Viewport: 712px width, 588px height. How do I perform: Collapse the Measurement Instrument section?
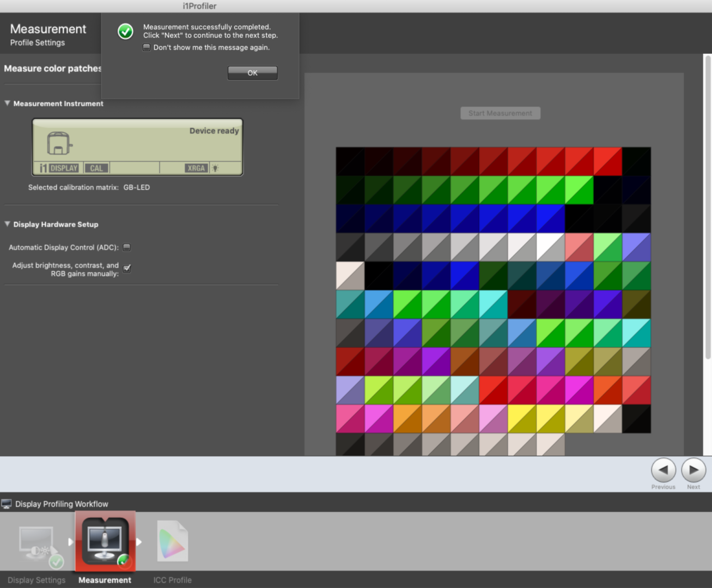(8, 103)
